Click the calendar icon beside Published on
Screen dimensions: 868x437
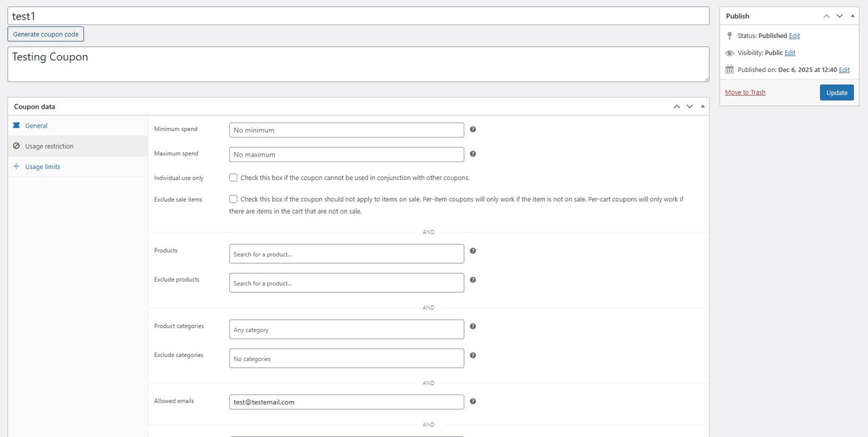(730, 70)
